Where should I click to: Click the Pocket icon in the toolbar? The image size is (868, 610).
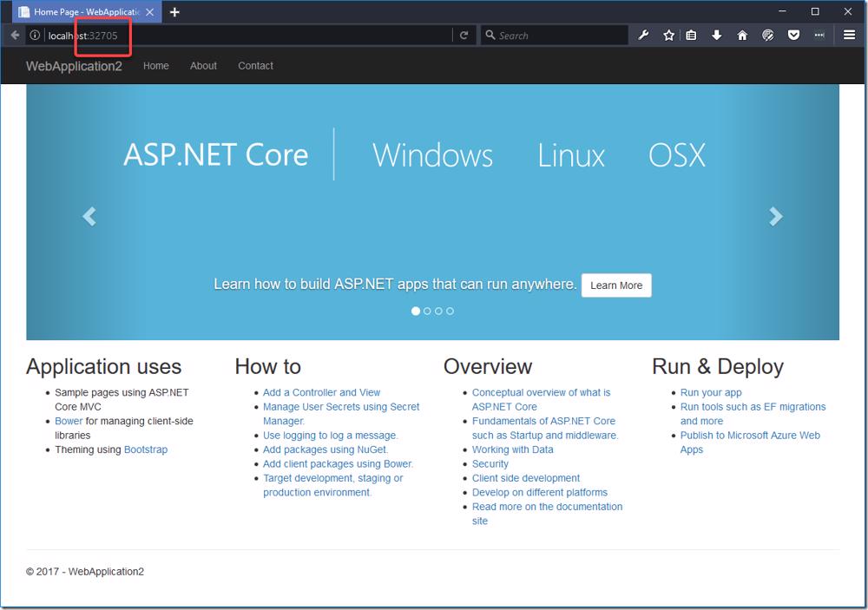click(x=794, y=36)
